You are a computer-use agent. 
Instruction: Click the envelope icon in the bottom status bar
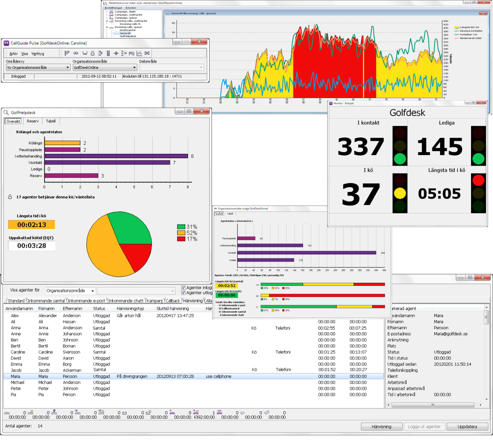(x=125, y=412)
